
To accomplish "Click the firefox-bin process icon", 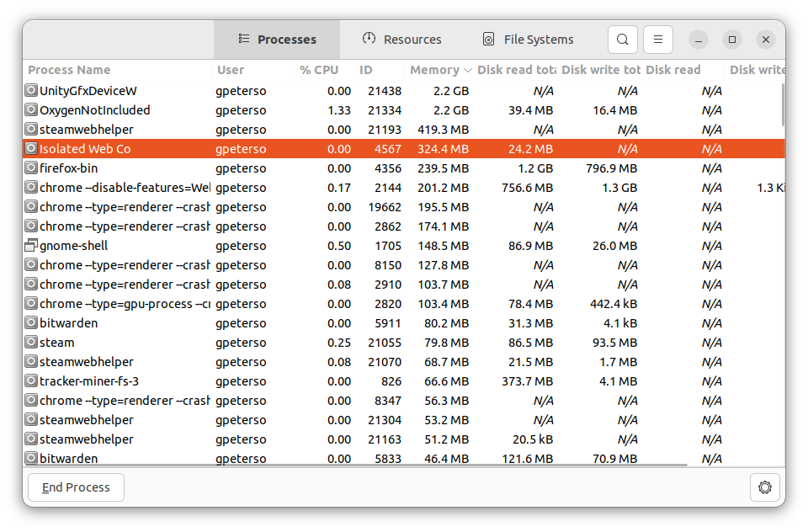I will pyautogui.click(x=31, y=168).
